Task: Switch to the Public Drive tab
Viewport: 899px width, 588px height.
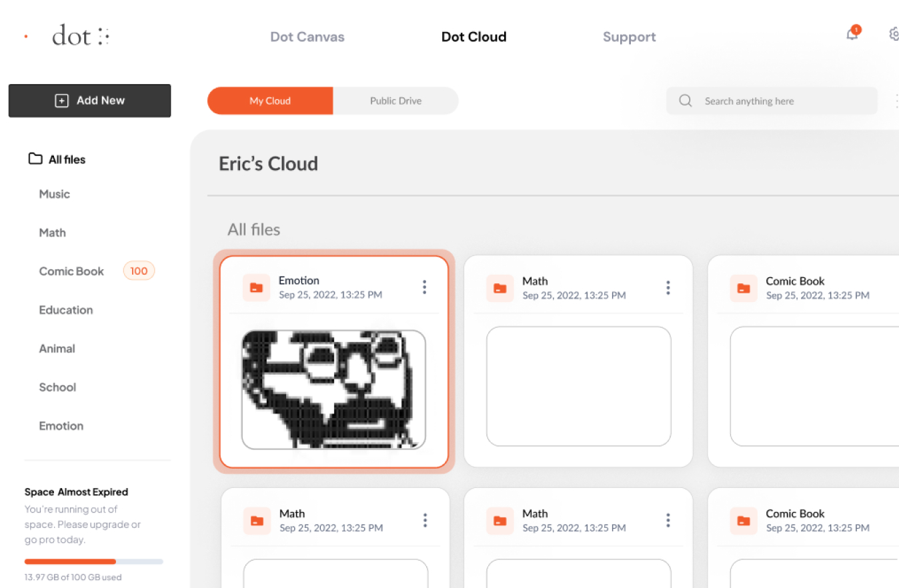Action: click(395, 101)
